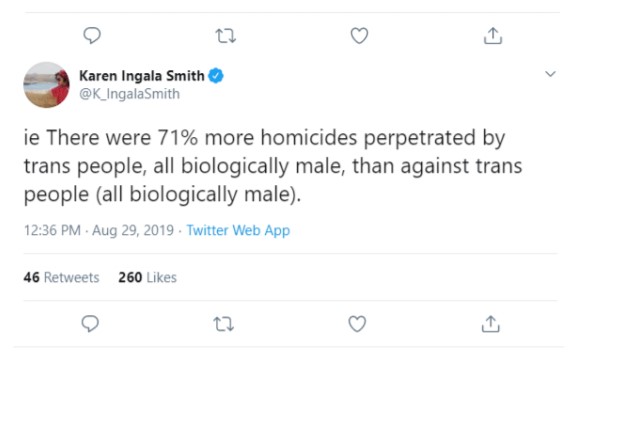Image resolution: width=618 pixels, height=429 pixels.
Task: Like the tweet with the heart below the stats
Action: click(x=357, y=323)
